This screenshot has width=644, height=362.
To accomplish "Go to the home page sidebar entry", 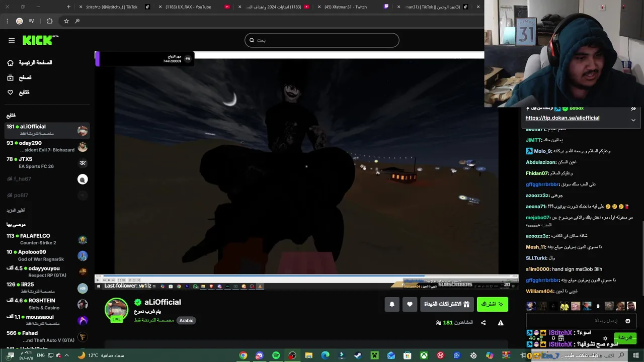I will tap(30, 62).
